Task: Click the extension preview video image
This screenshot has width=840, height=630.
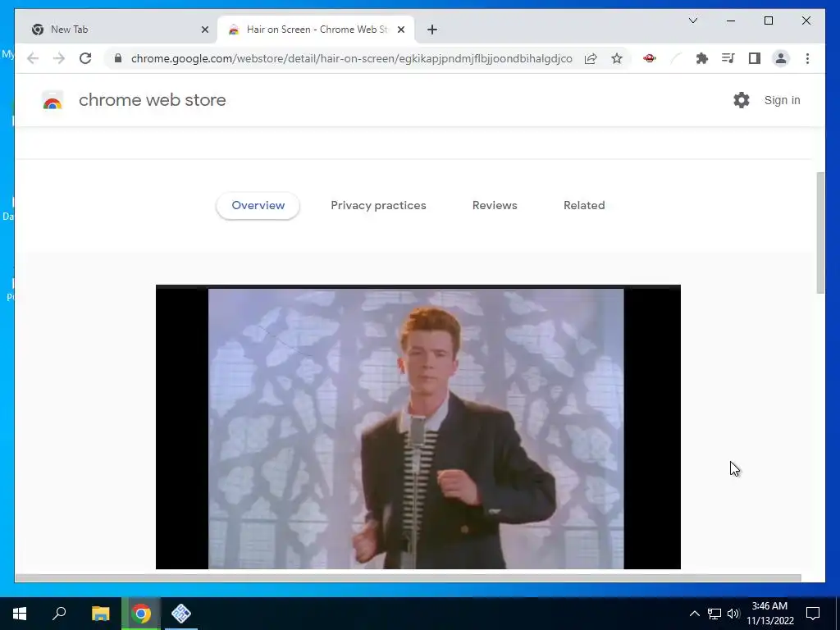Action: (418, 427)
